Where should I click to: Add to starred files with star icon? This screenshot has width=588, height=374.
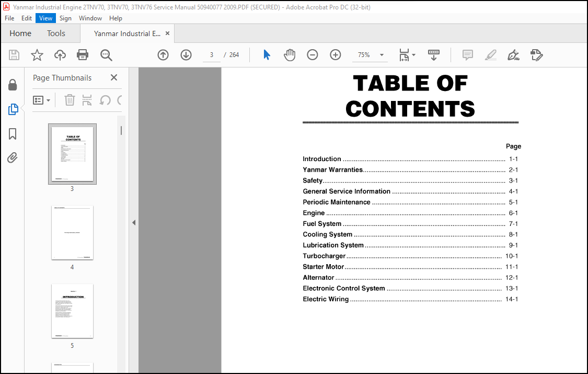(x=37, y=55)
